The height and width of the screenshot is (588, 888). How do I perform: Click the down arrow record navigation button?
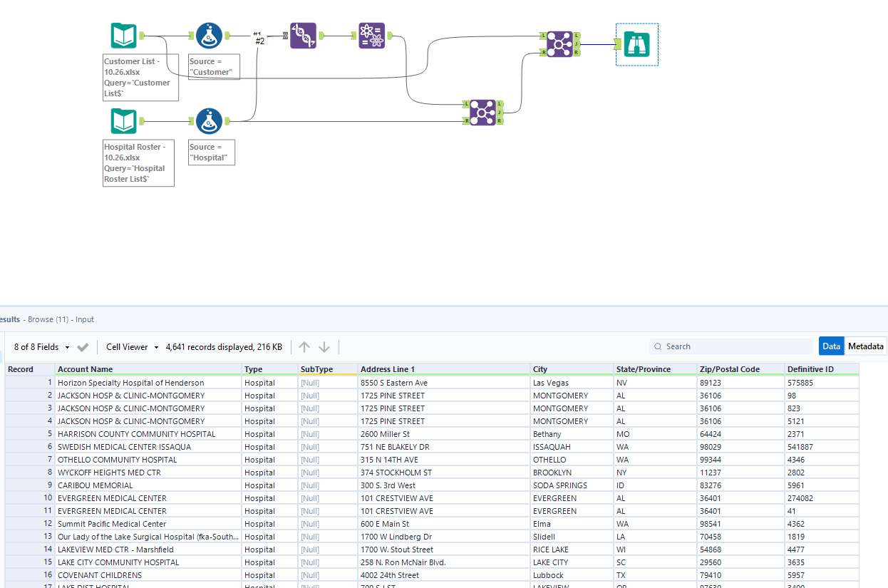pos(324,346)
